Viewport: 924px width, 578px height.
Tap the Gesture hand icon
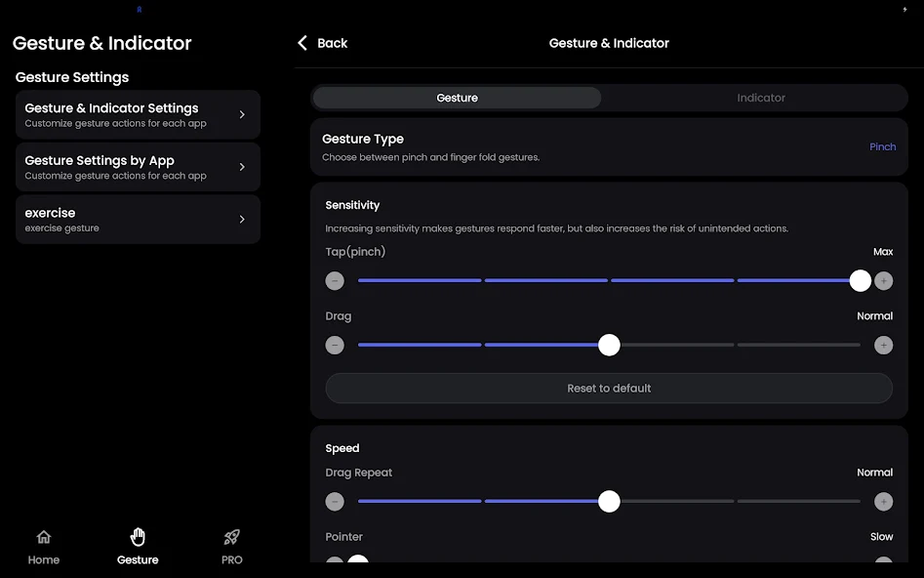click(x=138, y=537)
